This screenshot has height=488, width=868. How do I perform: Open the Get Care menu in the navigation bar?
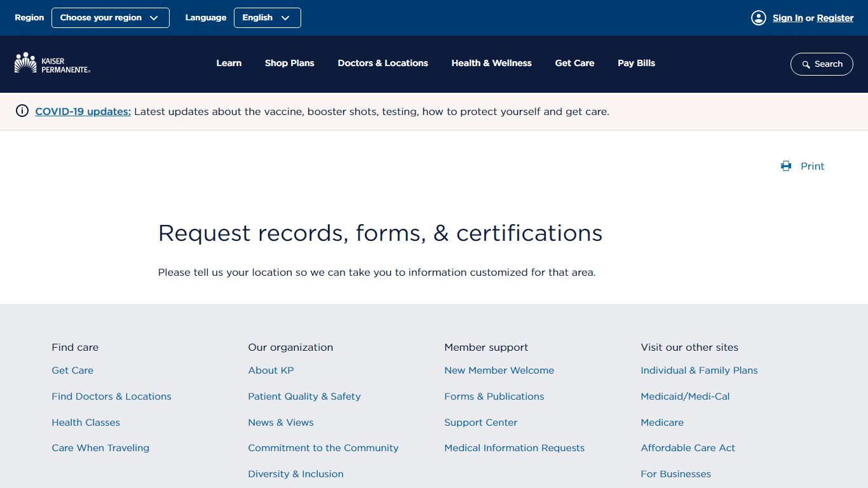pyautogui.click(x=575, y=63)
